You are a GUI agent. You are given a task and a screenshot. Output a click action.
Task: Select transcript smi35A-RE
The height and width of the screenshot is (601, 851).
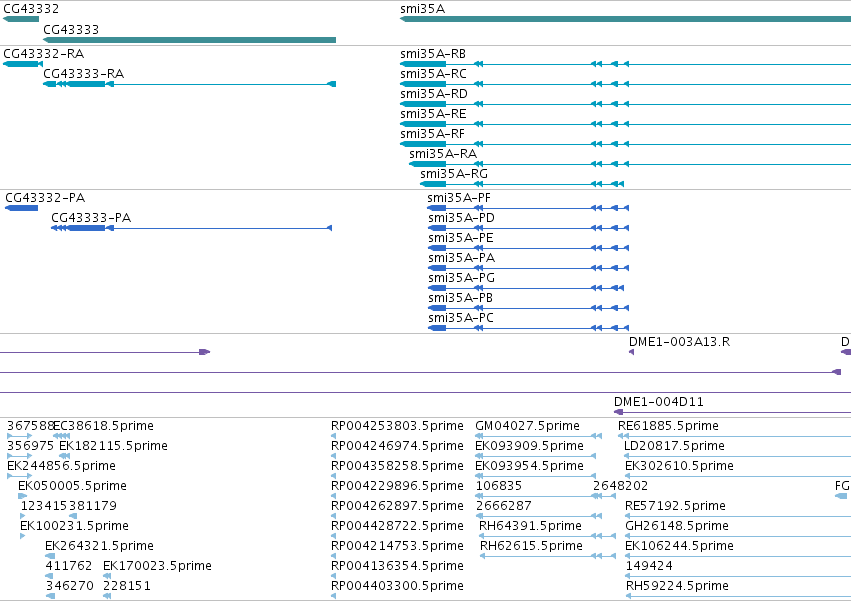[433, 114]
